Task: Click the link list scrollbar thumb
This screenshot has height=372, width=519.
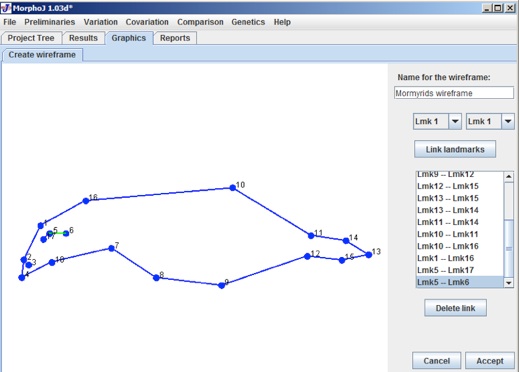Action: [509, 249]
